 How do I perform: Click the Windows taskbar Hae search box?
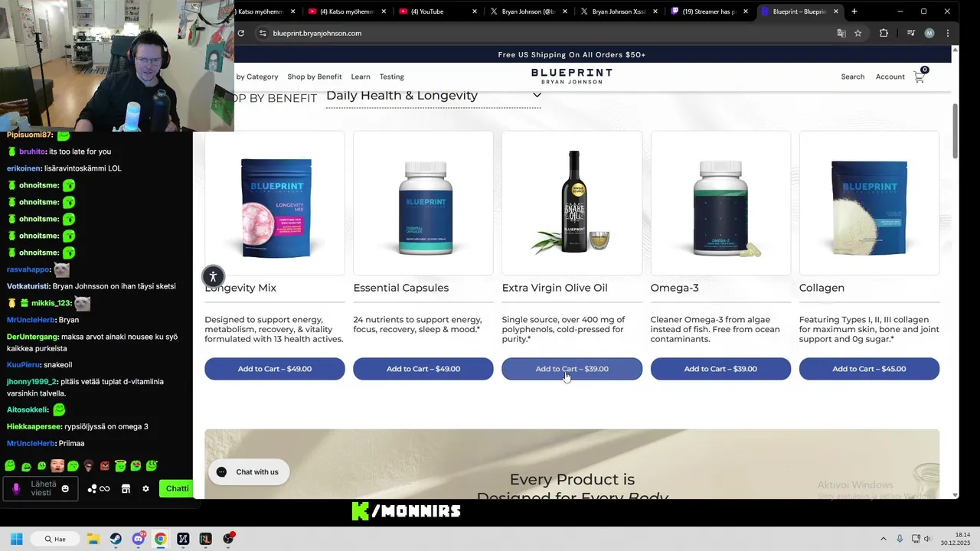pos(55,539)
